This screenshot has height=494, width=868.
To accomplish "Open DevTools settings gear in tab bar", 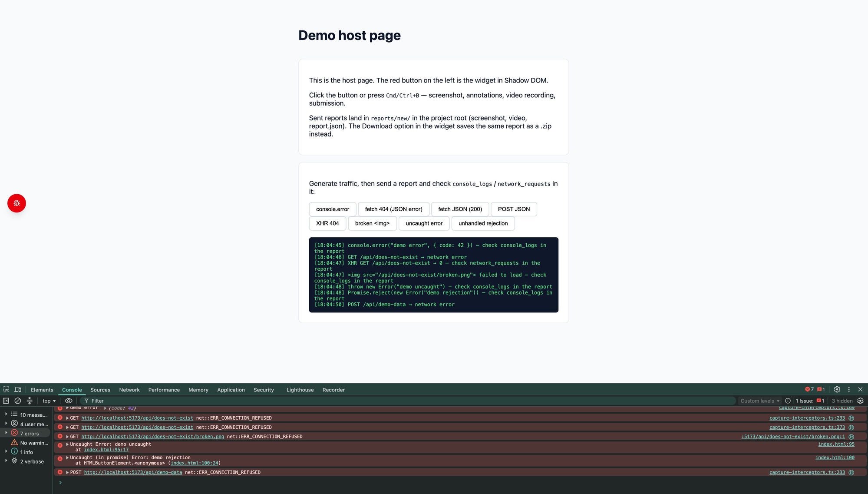I will coord(837,390).
